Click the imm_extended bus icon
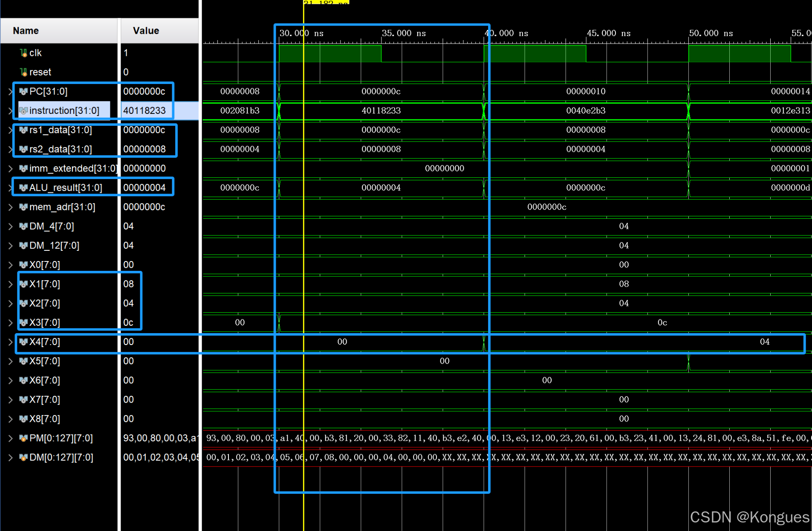 click(23, 168)
